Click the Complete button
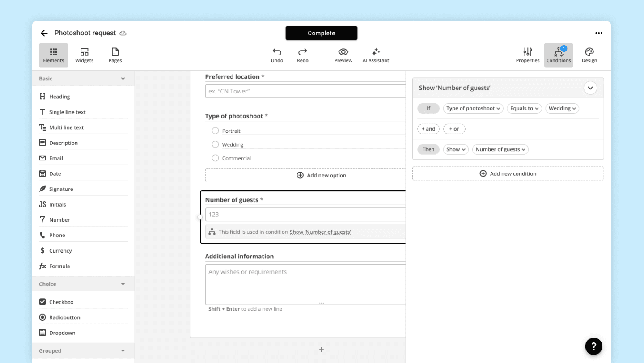644x363 pixels. (x=322, y=33)
